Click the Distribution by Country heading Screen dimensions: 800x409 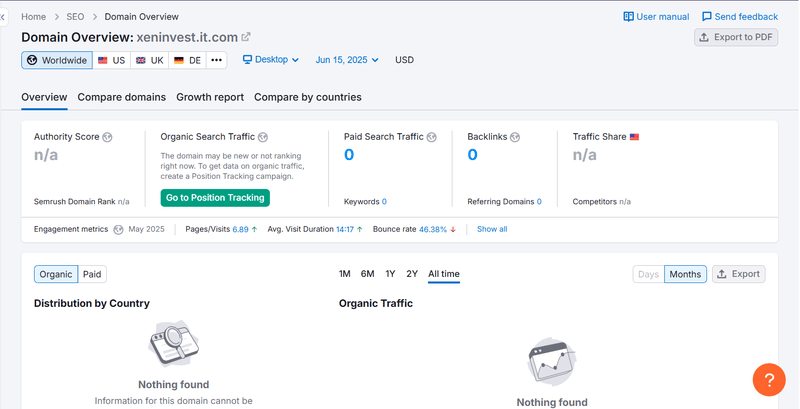point(92,303)
